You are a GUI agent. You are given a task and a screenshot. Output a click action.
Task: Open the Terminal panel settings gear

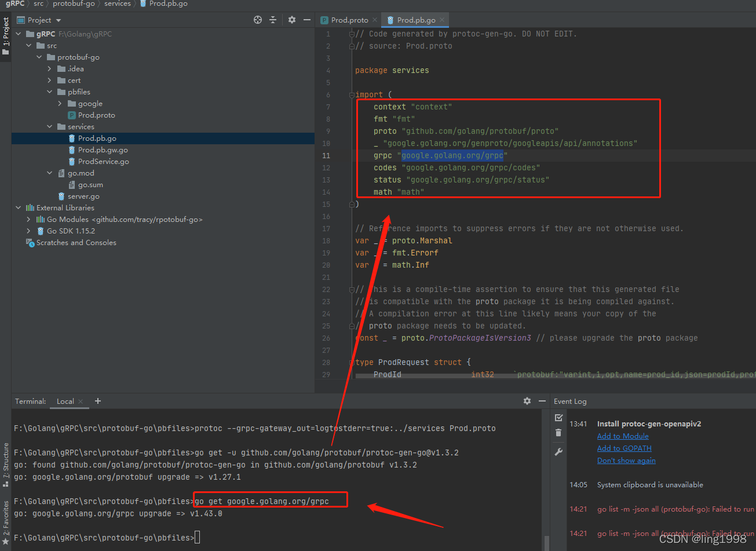527,400
